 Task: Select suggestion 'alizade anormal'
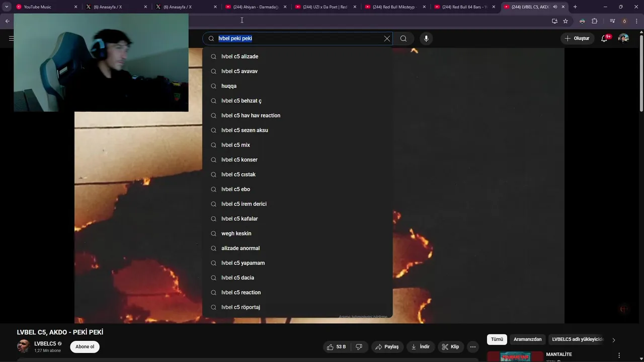(297, 248)
